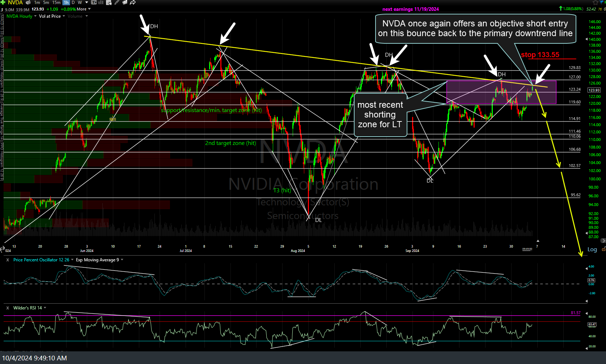The width and height of the screenshot is (606, 364).
Task: Click the copy pages icon
Action: [125, 3]
